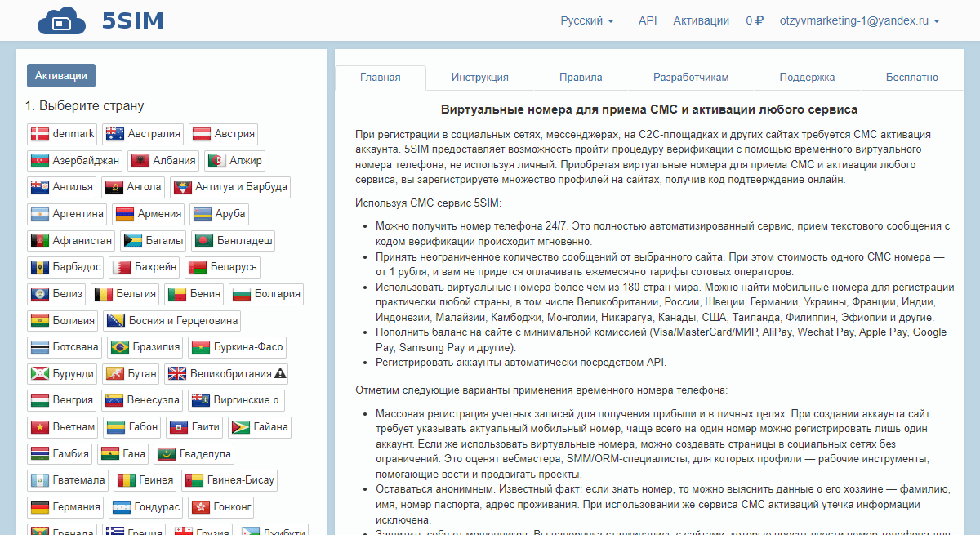The height and width of the screenshot is (535, 980).
Task: Click the Albania flag icon
Action: [x=140, y=161]
